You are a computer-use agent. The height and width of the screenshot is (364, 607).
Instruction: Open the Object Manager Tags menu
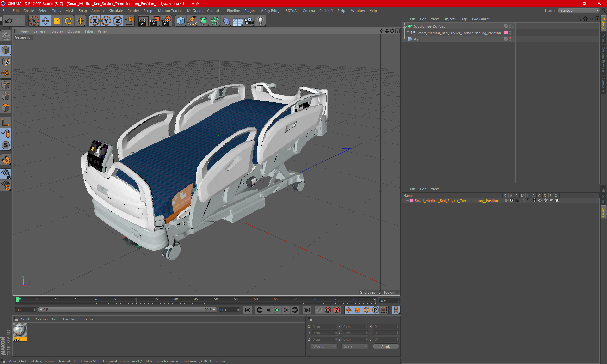[463, 19]
